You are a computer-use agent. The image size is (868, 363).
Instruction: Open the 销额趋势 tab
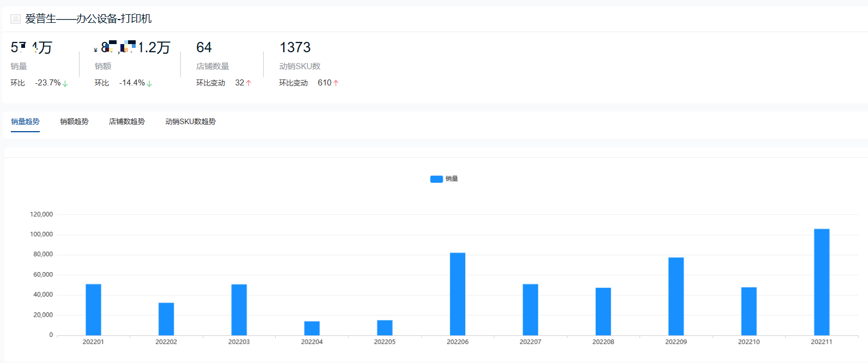tap(74, 121)
